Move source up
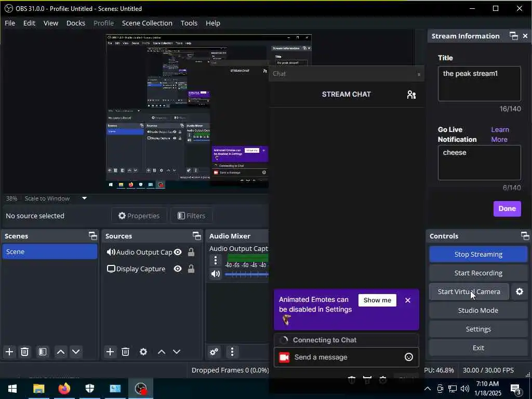The height and width of the screenshot is (399, 532). (162, 352)
